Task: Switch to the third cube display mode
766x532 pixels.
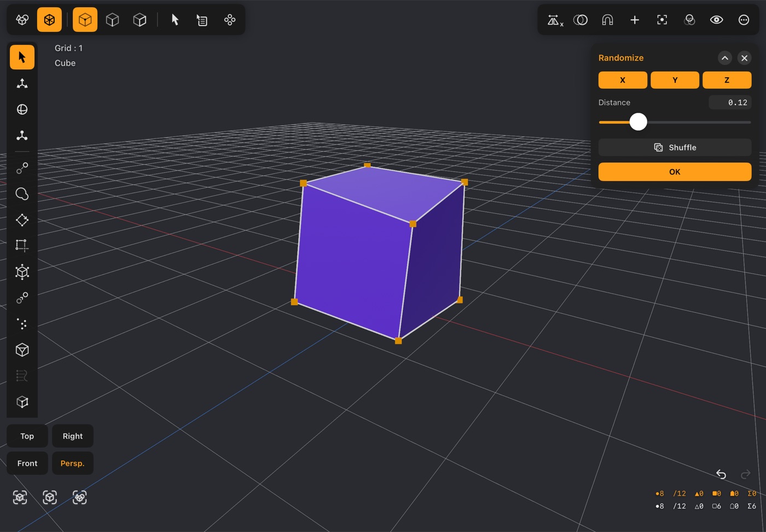Action: click(x=140, y=20)
